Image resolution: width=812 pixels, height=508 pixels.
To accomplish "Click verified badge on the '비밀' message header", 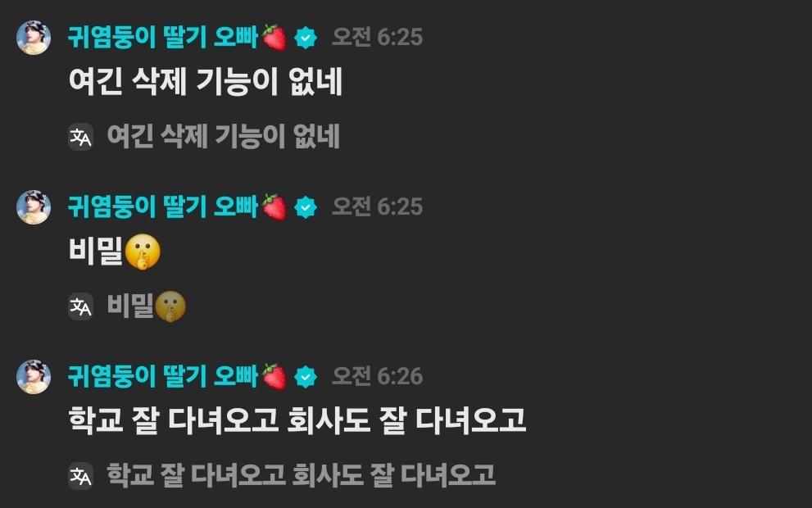I will point(306,207).
